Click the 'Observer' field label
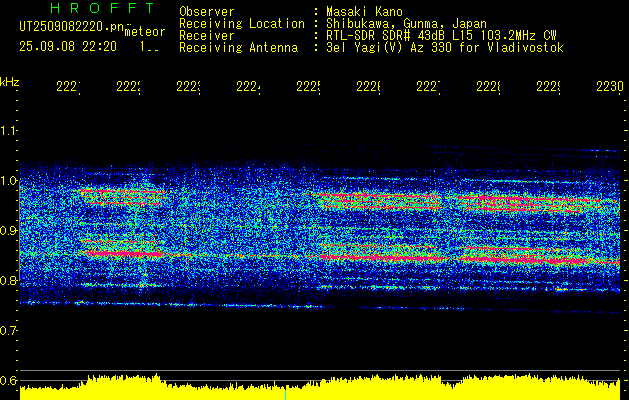Image resolution: width=629 pixels, height=400 pixels. [x=207, y=11]
